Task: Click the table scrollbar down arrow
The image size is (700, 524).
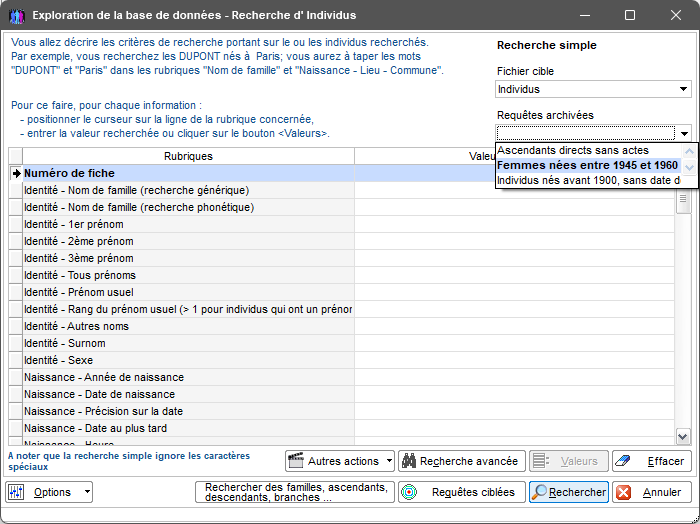Action: [683, 437]
